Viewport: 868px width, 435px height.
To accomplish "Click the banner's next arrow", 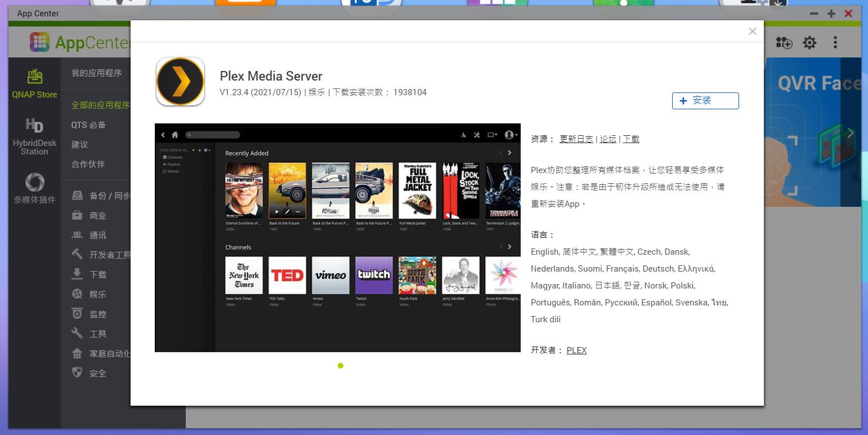I will click(850, 133).
